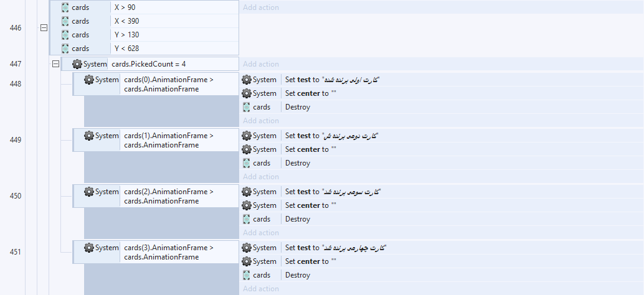Collapse sub-event 447 with its minus box

coord(55,64)
